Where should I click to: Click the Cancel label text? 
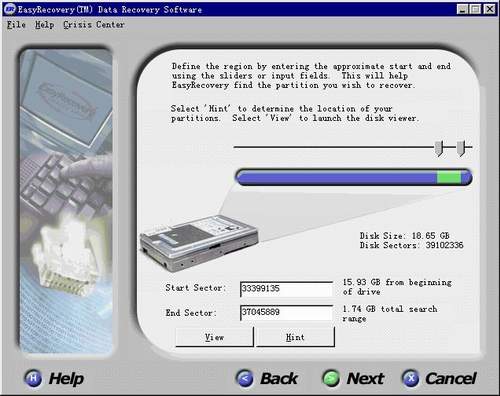tap(451, 378)
